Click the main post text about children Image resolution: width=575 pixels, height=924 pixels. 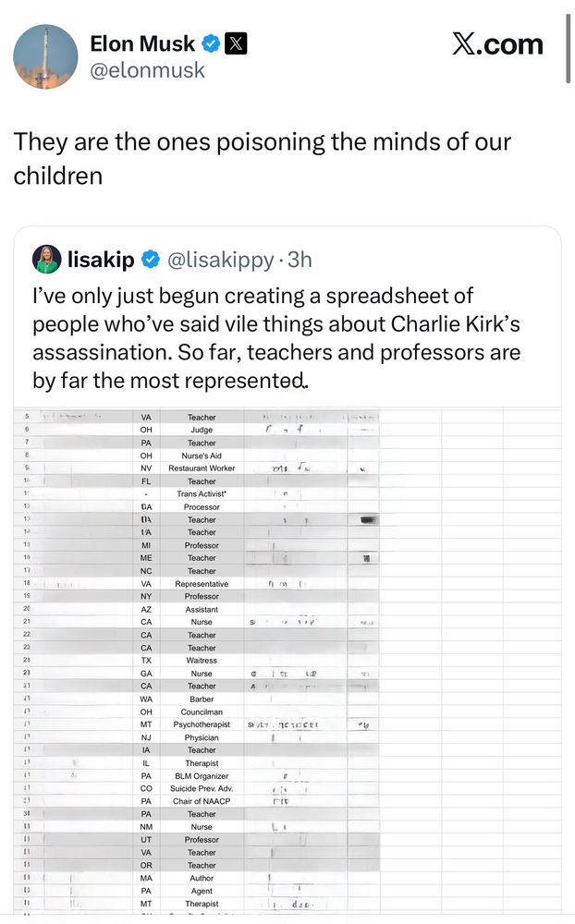click(x=262, y=159)
